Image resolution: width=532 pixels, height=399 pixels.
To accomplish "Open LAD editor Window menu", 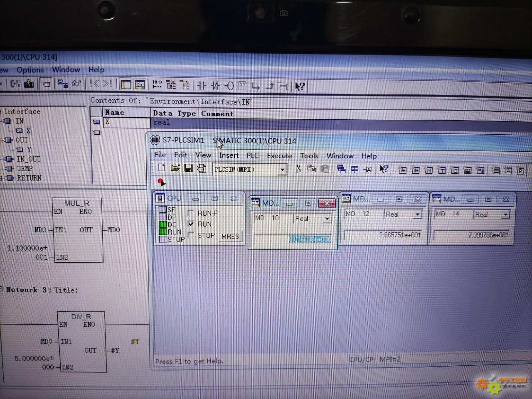I will tap(66, 70).
